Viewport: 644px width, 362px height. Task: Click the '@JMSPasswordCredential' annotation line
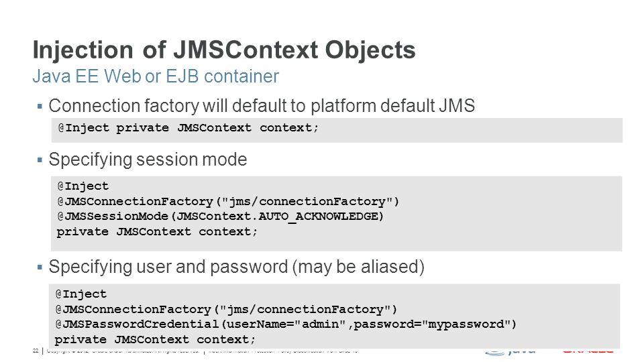point(286,324)
